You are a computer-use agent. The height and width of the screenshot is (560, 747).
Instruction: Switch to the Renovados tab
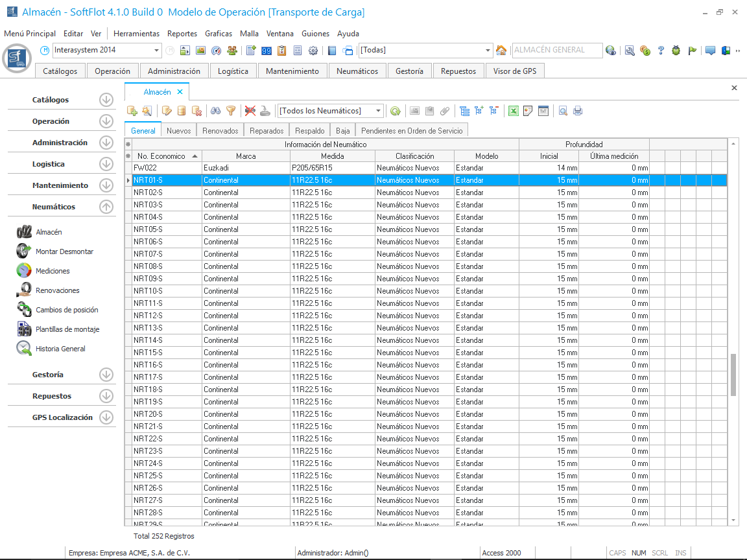[220, 131]
